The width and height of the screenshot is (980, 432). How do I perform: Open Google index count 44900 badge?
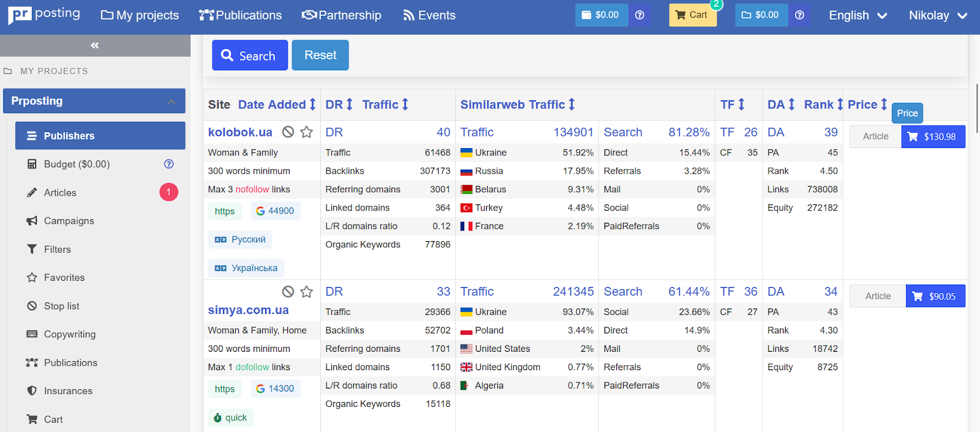276,211
